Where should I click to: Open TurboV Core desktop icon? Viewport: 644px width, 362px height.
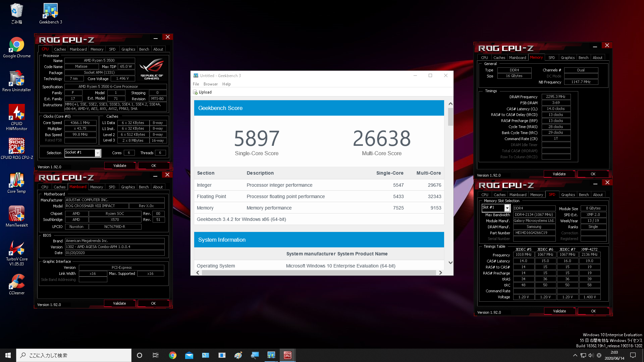click(17, 253)
